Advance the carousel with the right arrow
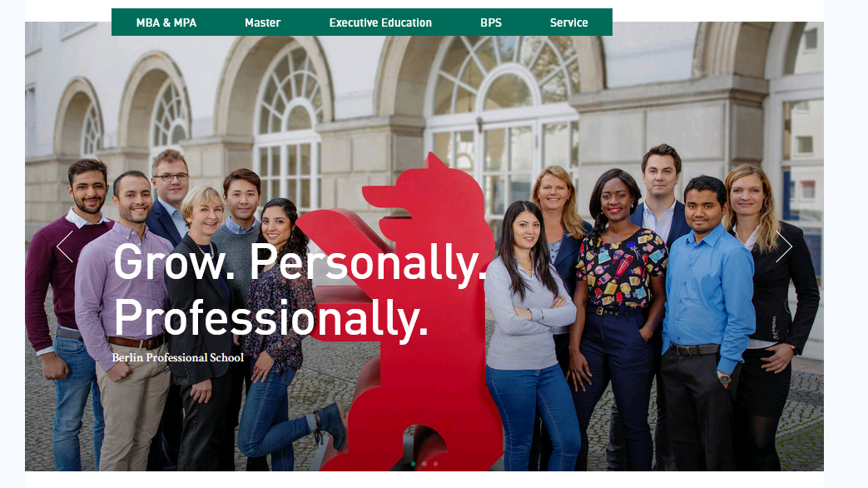 point(783,246)
